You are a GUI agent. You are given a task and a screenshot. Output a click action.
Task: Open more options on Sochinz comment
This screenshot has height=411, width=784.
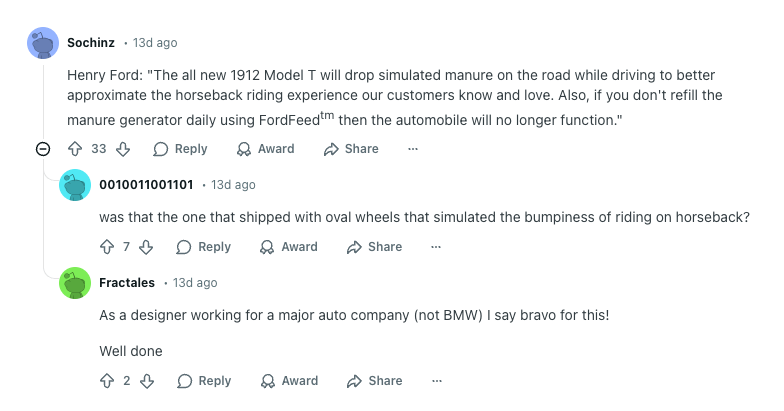413,149
